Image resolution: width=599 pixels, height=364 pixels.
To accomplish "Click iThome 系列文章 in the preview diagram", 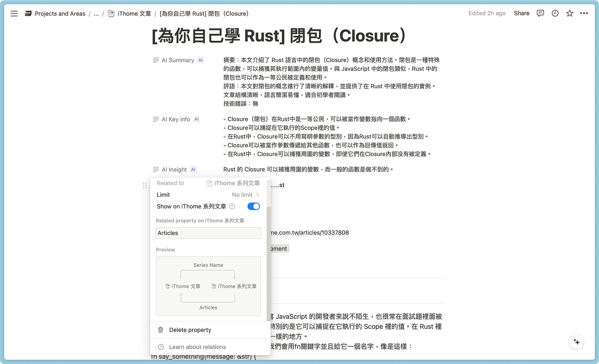I will click(x=234, y=286).
